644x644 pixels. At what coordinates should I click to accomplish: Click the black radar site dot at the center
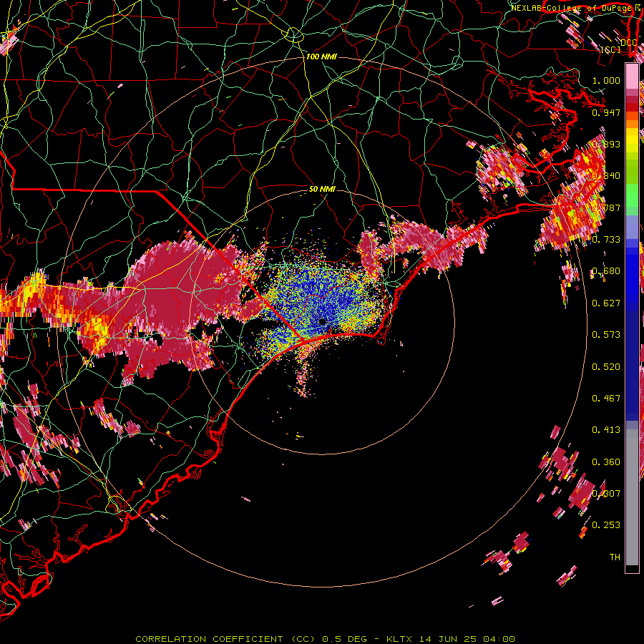(322, 321)
